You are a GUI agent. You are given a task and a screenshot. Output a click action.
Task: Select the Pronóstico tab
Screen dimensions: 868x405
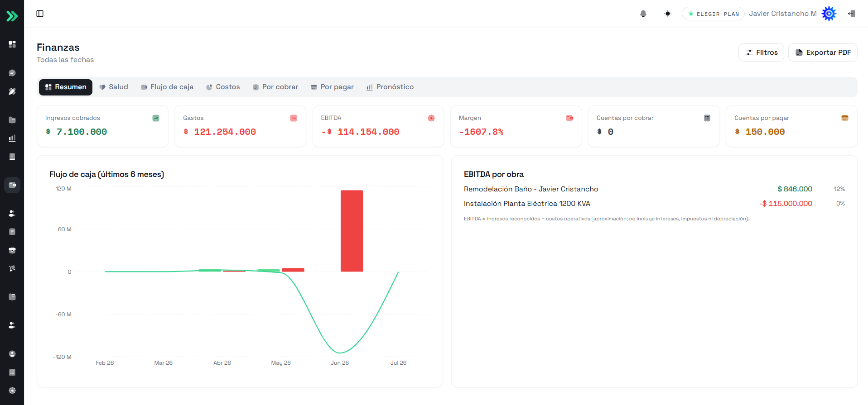tap(390, 87)
